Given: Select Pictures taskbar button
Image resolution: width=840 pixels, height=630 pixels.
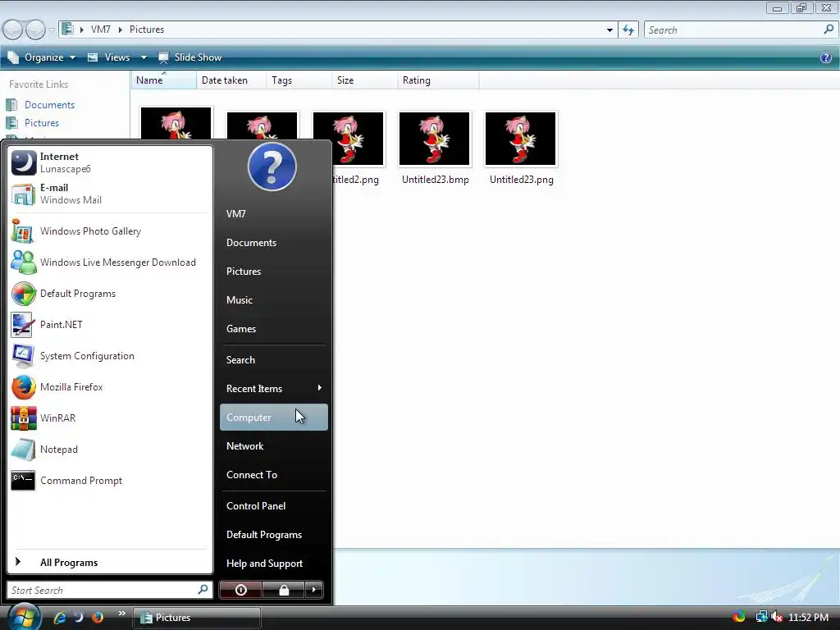Looking at the screenshot, I should [x=197, y=618].
